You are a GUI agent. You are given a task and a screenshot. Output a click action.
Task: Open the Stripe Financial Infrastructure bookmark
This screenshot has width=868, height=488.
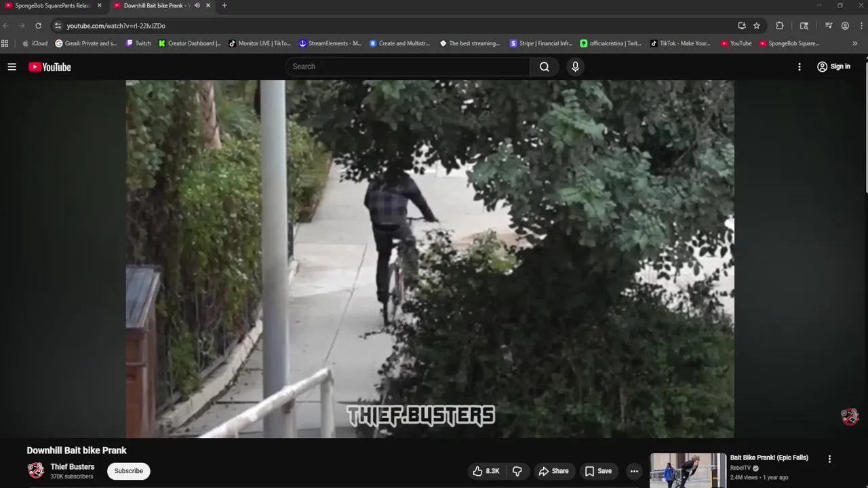(541, 43)
